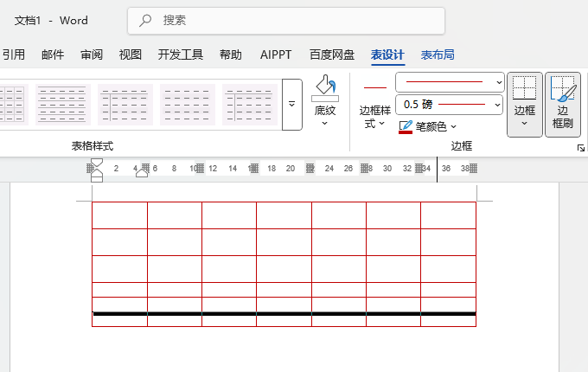This screenshot has width=588, height=372.
Task: Click the 边框 borders grid icon
Action: [x=524, y=89]
